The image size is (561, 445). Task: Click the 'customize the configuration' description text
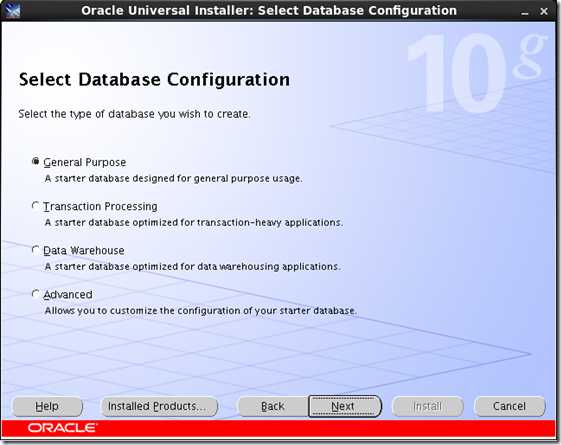(x=200, y=310)
